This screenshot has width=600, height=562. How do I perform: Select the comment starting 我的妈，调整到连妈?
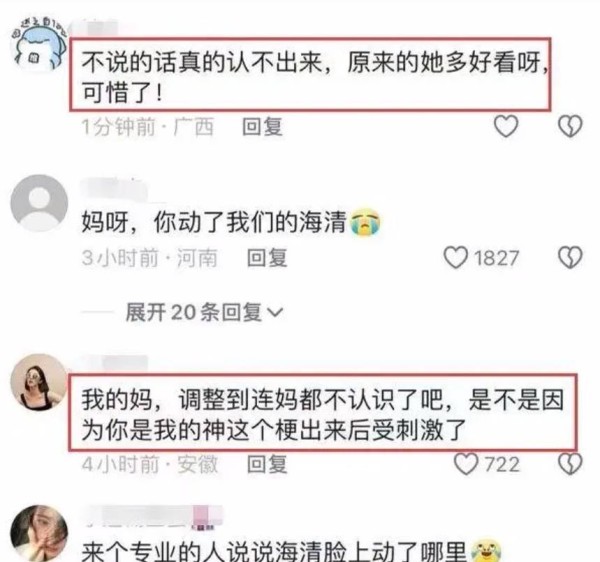coord(323,412)
